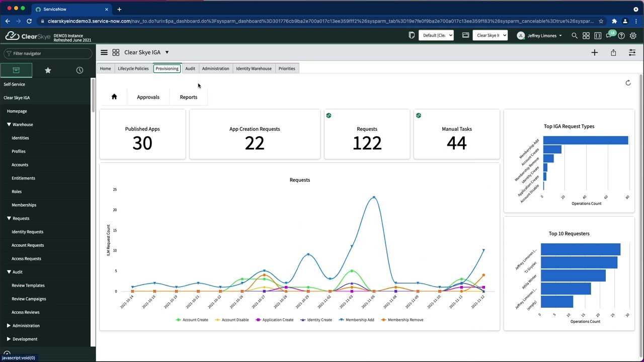
Task: Go to the home icon tab in dashboard
Action: [114, 97]
